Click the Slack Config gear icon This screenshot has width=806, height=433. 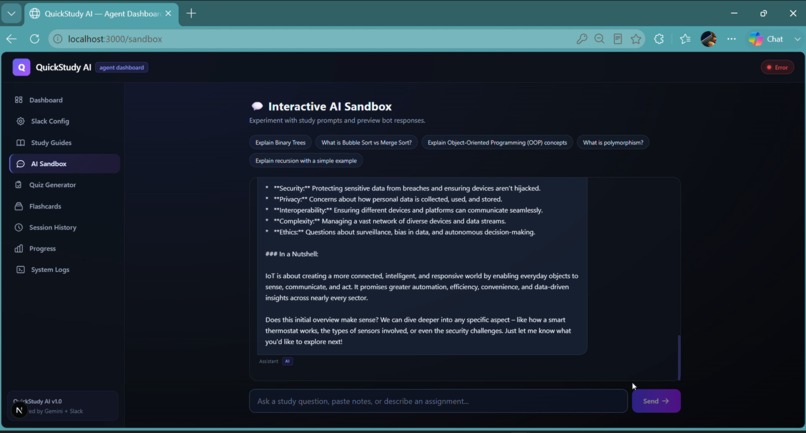(x=20, y=121)
